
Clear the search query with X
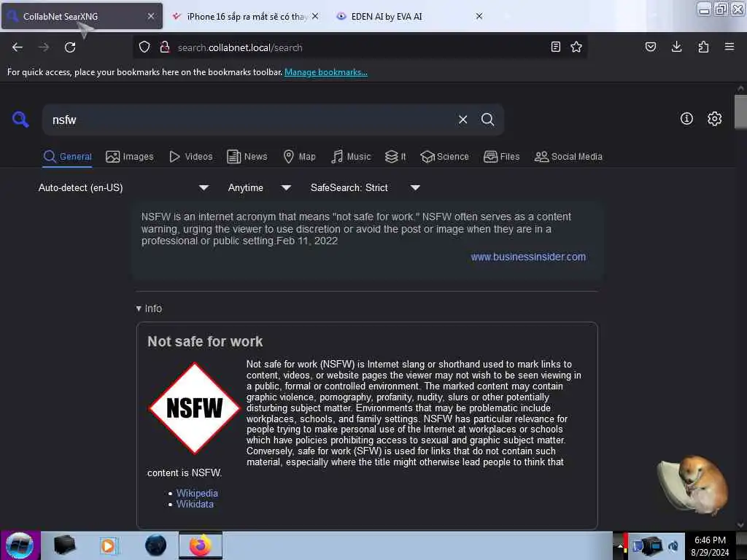462,120
